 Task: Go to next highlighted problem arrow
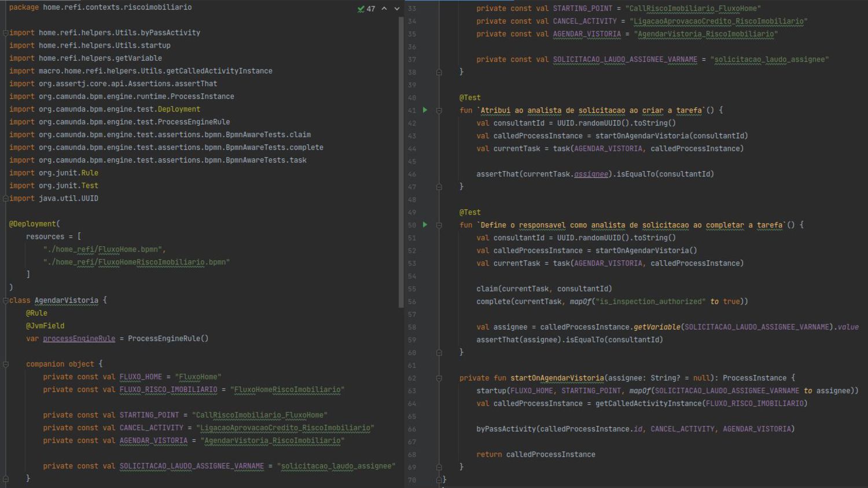point(397,9)
